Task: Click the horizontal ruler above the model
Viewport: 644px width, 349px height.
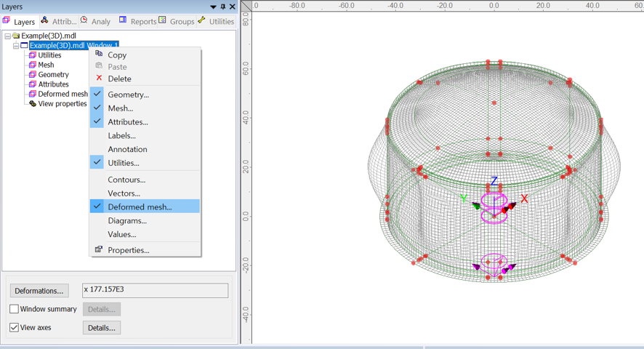Action: tap(448, 5)
